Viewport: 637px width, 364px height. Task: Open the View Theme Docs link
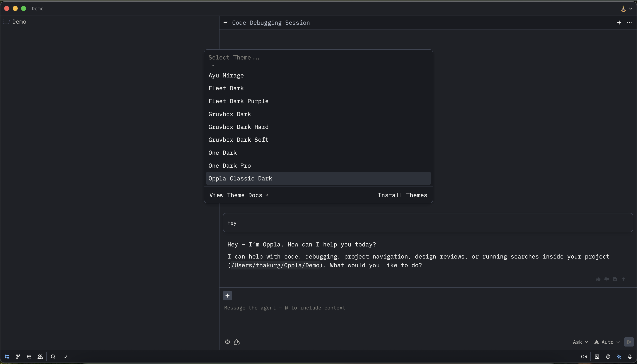tap(239, 195)
